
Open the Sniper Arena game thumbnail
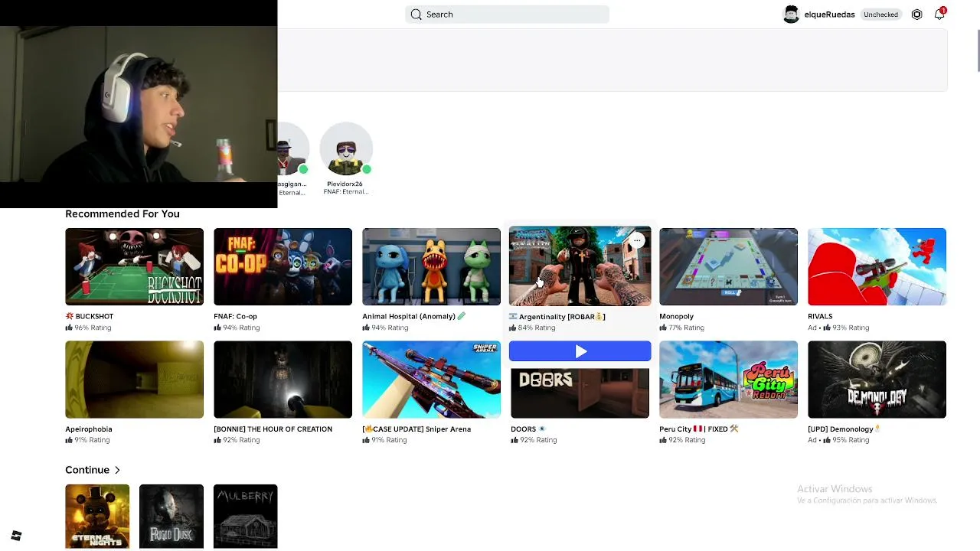(x=431, y=380)
